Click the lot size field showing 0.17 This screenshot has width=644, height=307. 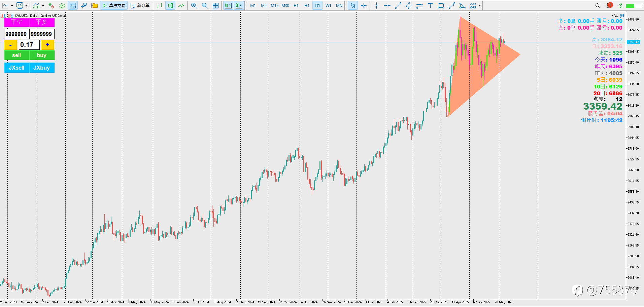(x=29, y=45)
